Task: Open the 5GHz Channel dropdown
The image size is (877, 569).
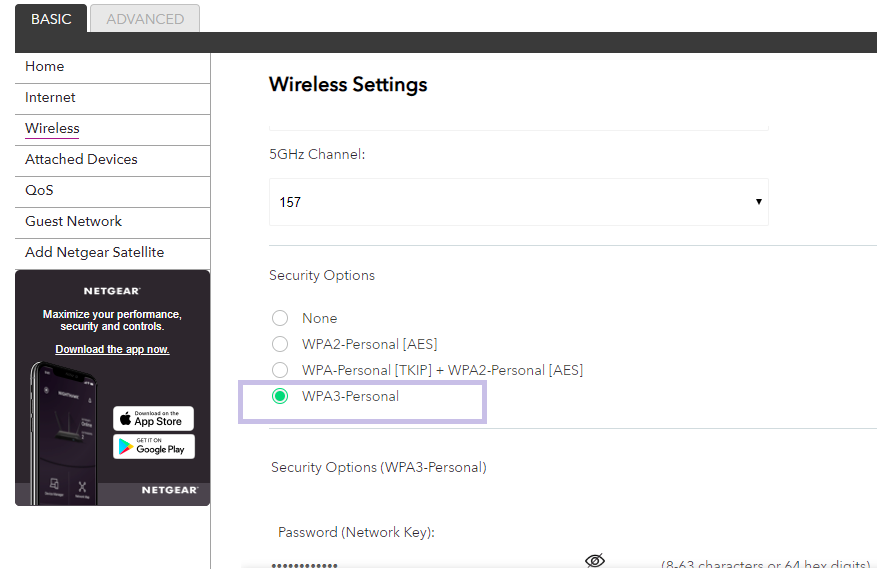Action: tap(518, 202)
